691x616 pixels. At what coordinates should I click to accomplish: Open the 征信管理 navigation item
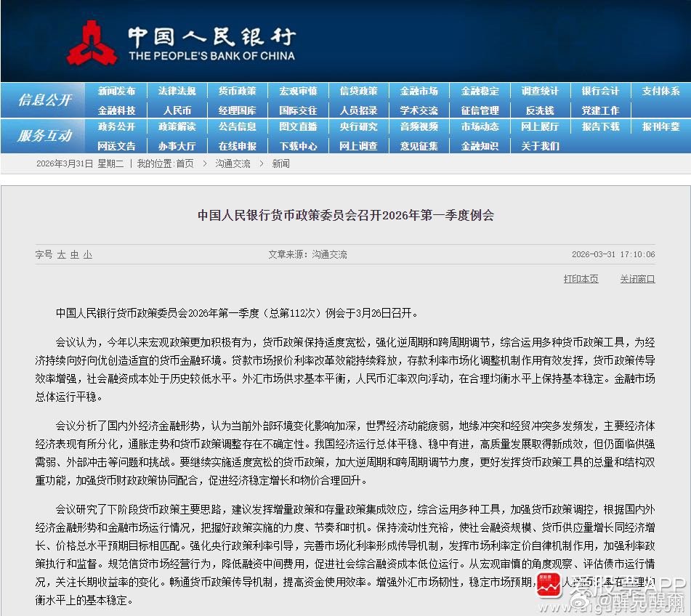480,110
